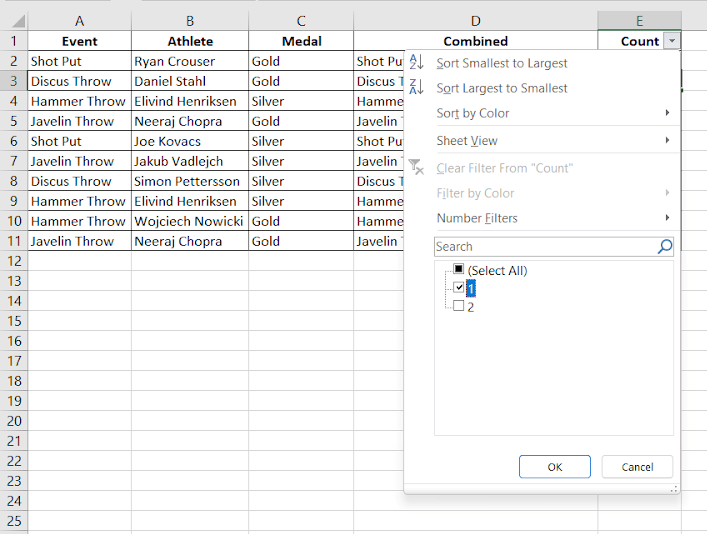Uncheck the checkbox for value 1
The image size is (707, 534).
[x=459, y=287]
